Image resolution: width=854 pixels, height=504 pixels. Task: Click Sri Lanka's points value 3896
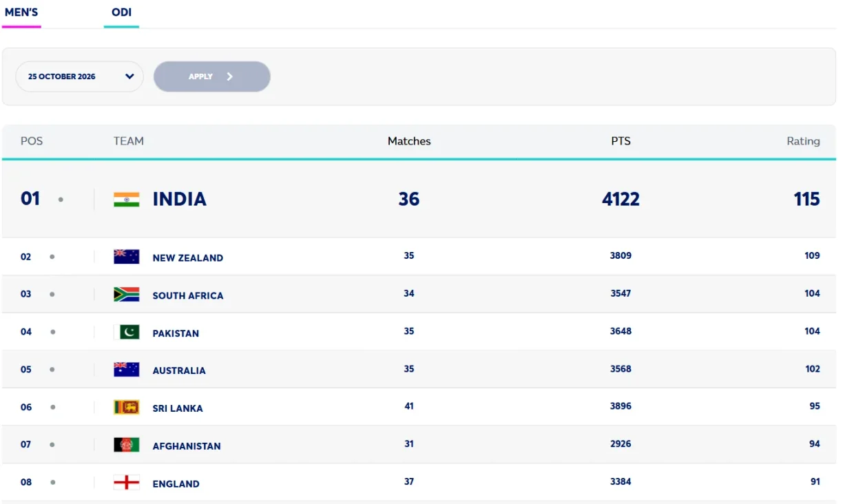pyautogui.click(x=621, y=406)
